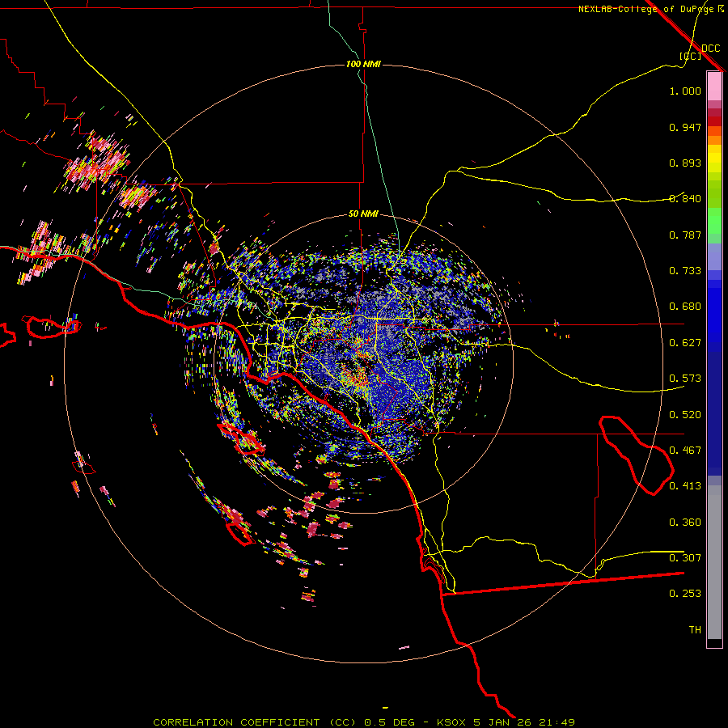Select the 0.253 legend value
The height and width of the screenshot is (728, 728).
(685, 594)
